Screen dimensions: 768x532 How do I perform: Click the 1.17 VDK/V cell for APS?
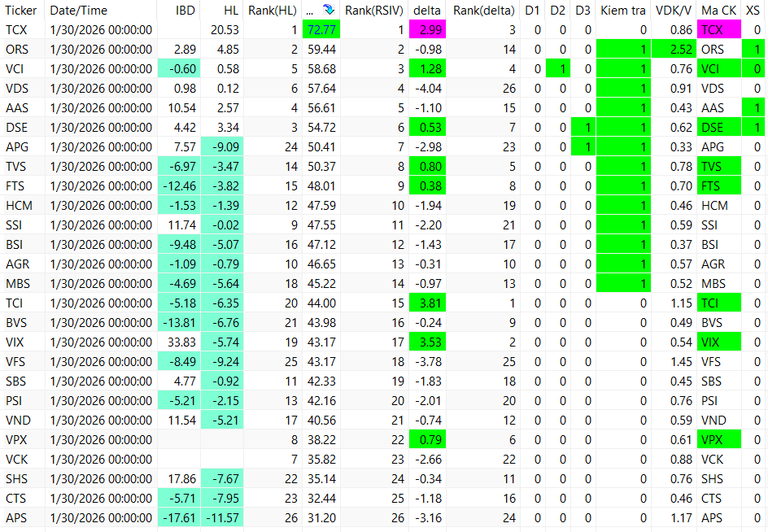tap(674, 518)
